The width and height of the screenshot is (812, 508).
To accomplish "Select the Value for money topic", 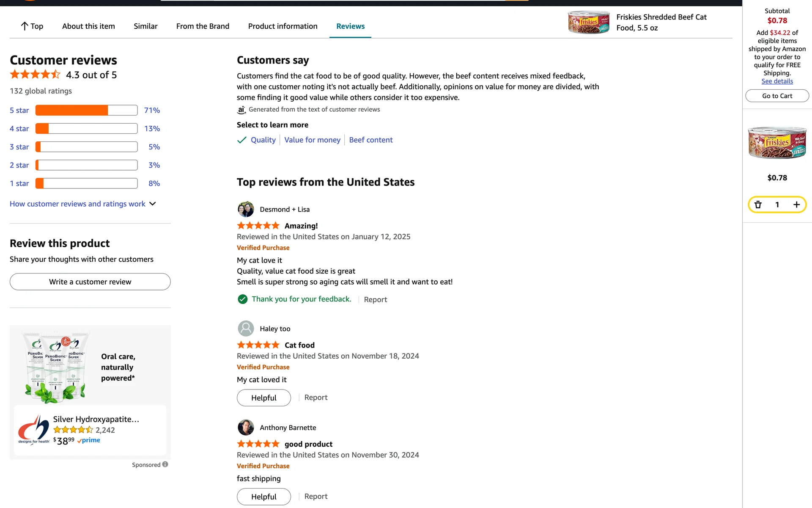I will [x=312, y=140].
